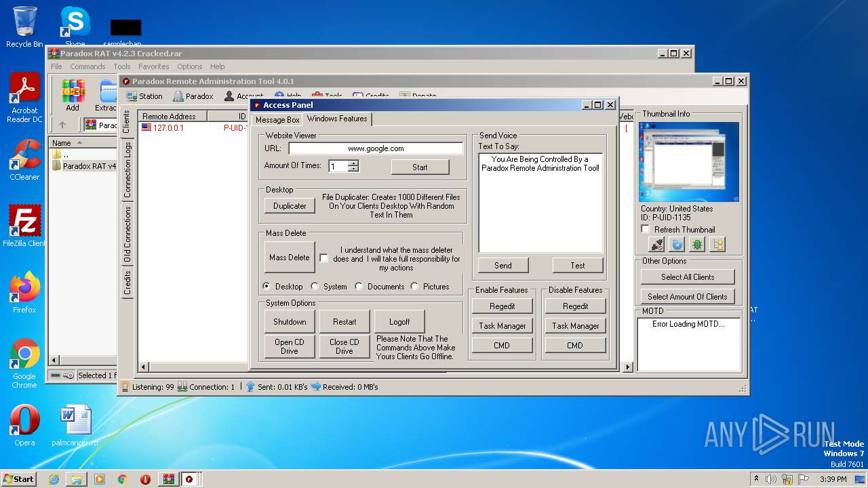Tick the mass deleter responsibility checkbox
Viewport: 868px width, 488px height.
[x=323, y=258]
